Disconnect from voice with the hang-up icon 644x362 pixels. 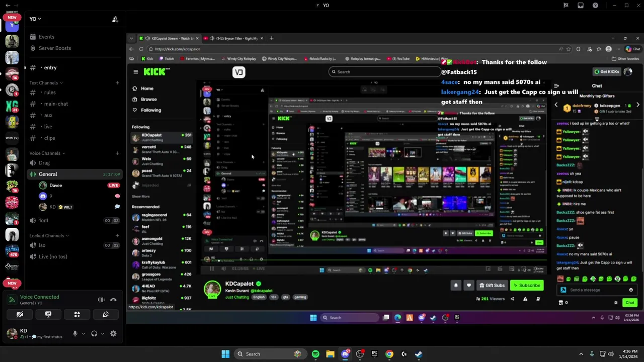coord(113,300)
